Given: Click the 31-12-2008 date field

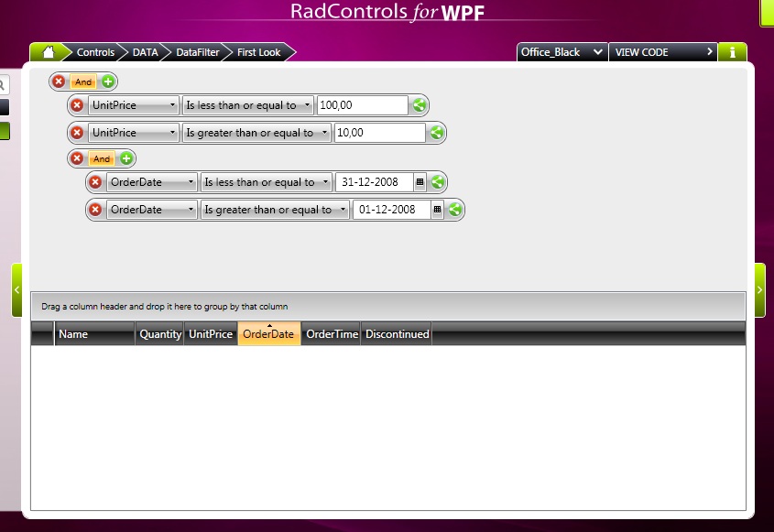Looking at the screenshot, I should coord(374,182).
